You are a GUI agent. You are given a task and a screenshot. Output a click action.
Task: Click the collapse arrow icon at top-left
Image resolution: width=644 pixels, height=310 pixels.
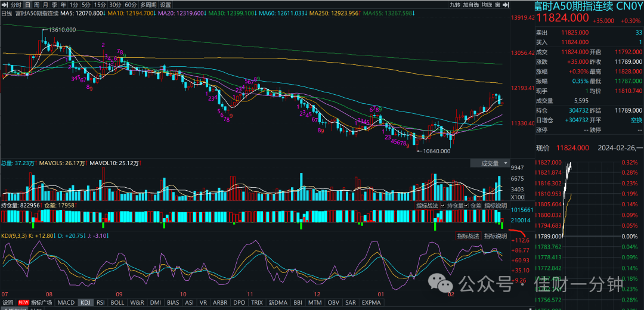coord(5,5)
